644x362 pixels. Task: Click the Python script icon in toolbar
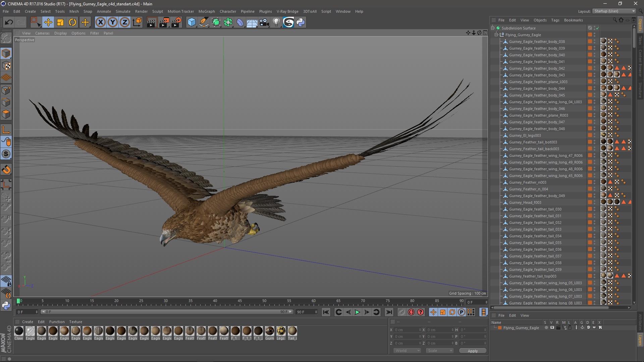[x=301, y=22]
